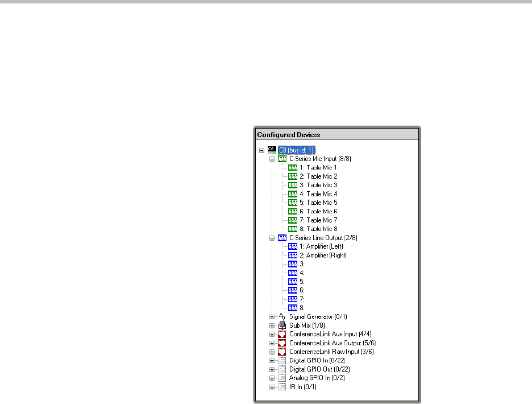Click the Sub Mix icon
The width and height of the screenshot is (532, 404).
tap(282, 325)
